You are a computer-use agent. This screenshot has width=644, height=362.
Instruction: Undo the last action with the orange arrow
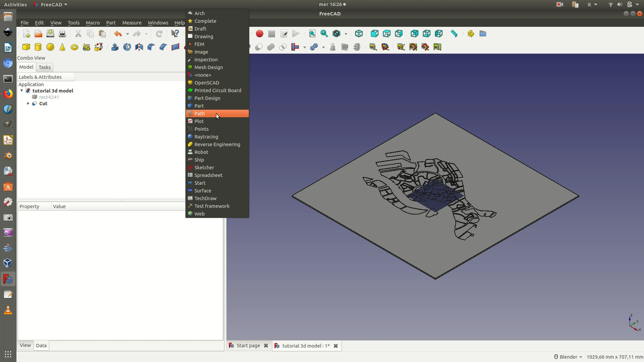(x=118, y=34)
